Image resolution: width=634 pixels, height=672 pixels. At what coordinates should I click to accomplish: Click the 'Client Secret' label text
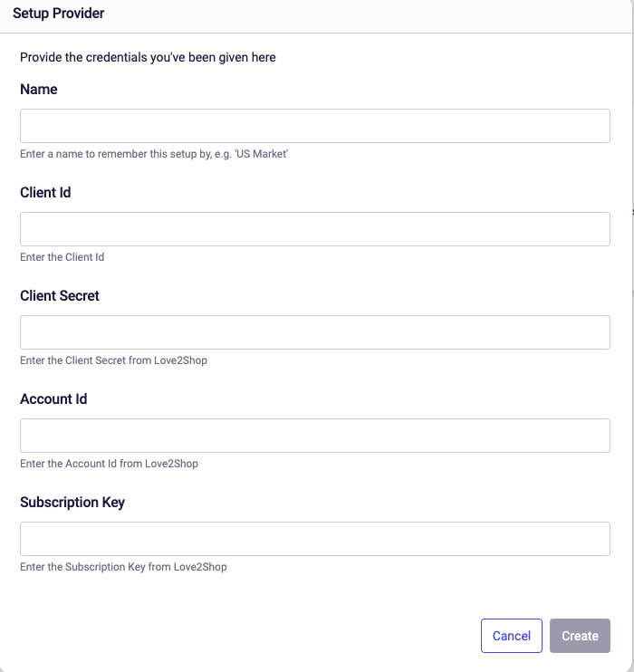(60, 296)
